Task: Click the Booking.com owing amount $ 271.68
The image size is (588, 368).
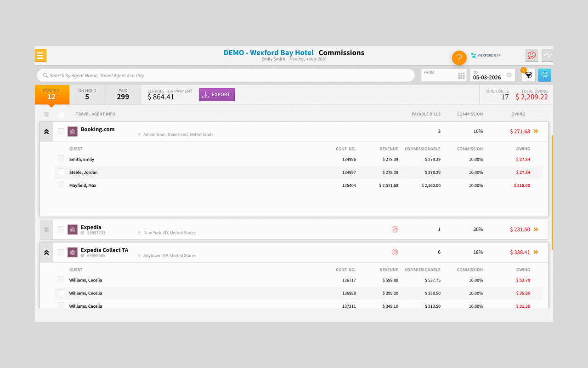Action: coord(520,132)
